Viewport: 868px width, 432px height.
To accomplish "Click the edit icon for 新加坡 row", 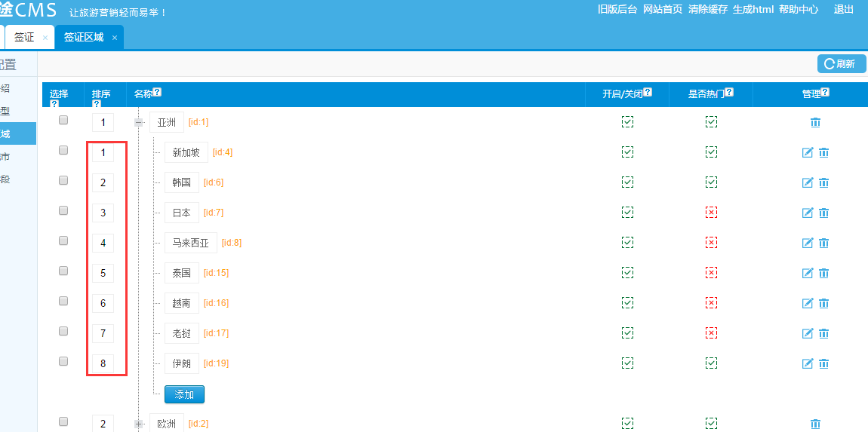I will click(807, 152).
